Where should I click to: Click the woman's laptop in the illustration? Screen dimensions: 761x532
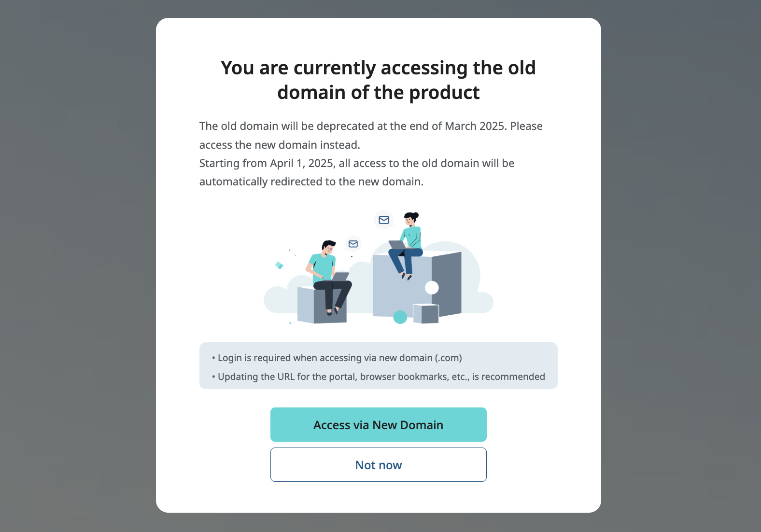point(398,245)
